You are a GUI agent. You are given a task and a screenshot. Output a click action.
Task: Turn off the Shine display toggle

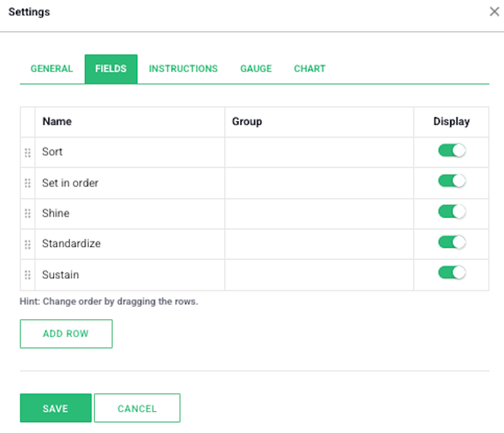click(452, 211)
